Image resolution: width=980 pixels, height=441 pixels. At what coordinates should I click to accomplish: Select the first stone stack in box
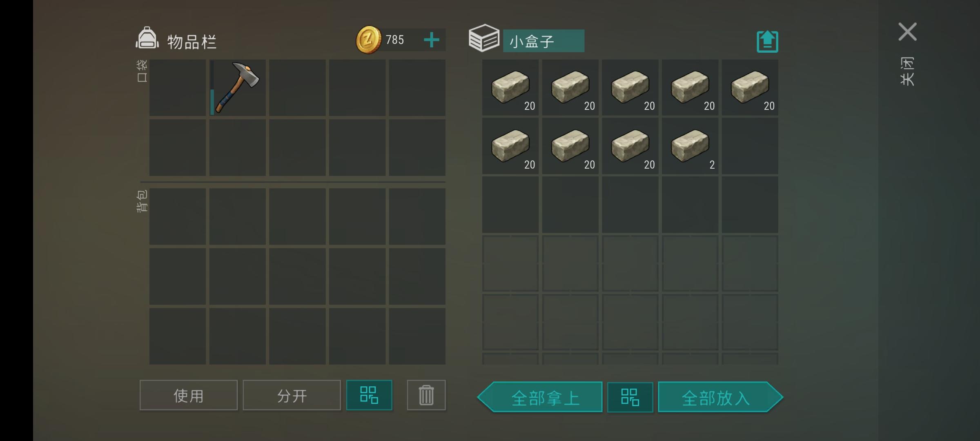510,87
